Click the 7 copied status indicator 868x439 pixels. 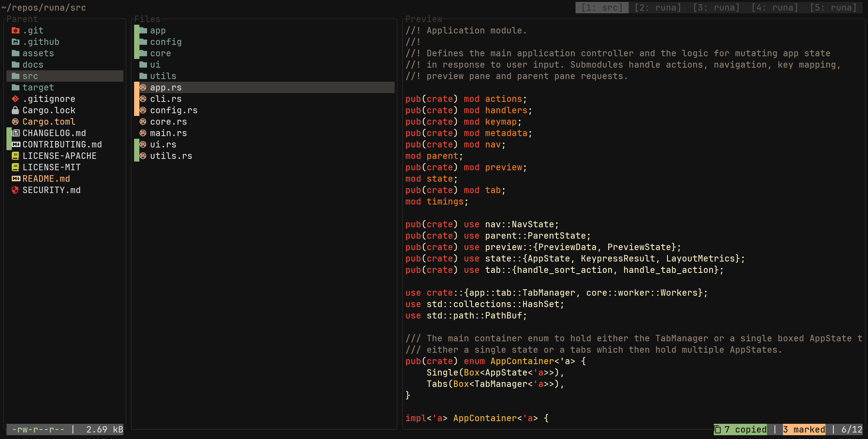740,429
